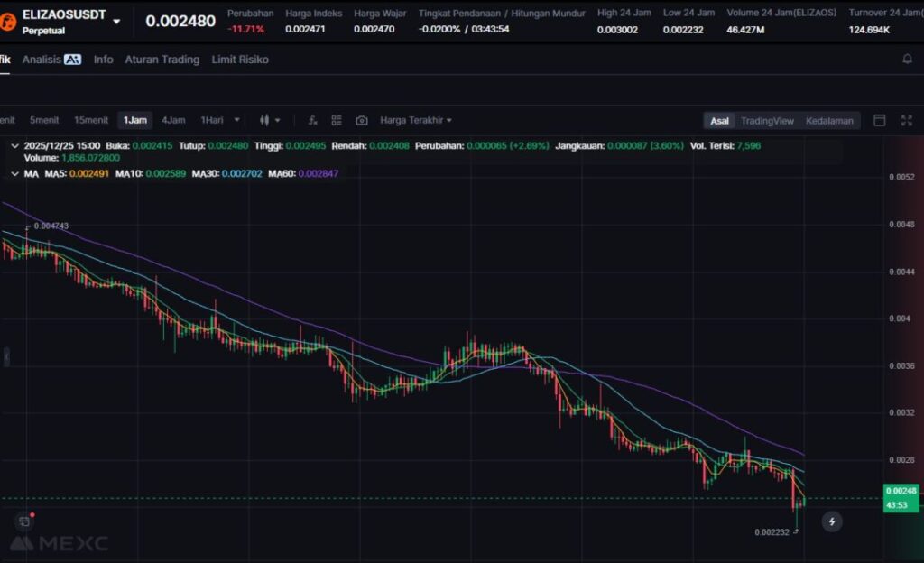The height and width of the screenshot is (563, 924).
Task: Switch to the Limit Risiko tab
Action: (x=240, y=60)
